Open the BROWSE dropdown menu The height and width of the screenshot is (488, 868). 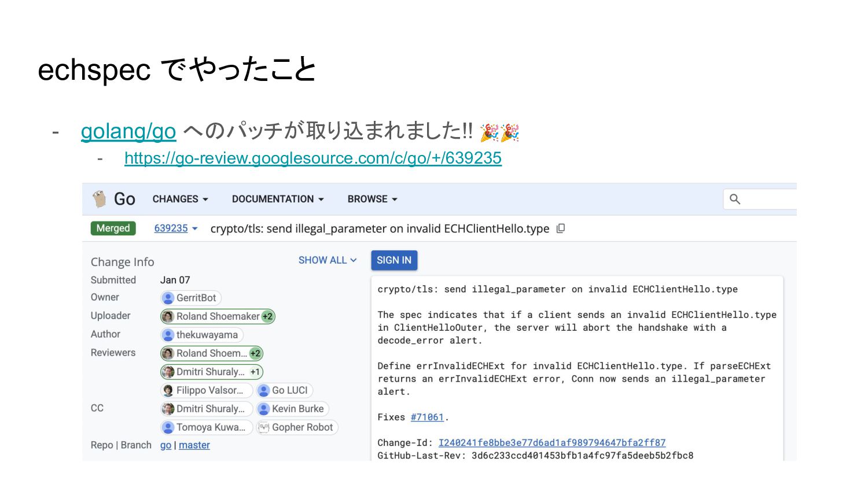(x=373, y=199)
